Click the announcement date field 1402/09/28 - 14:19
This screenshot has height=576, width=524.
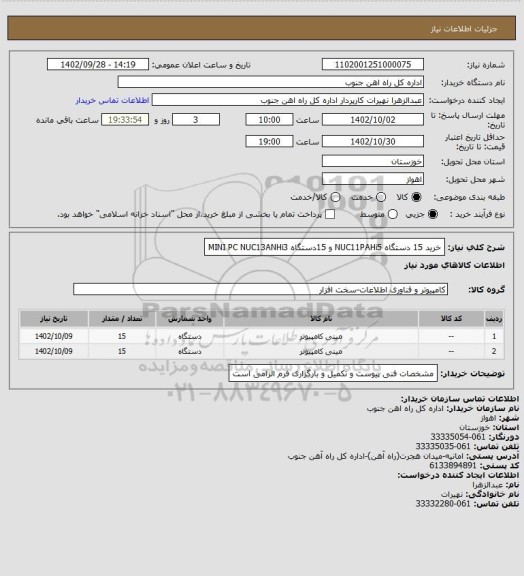(x=98, y=64)
